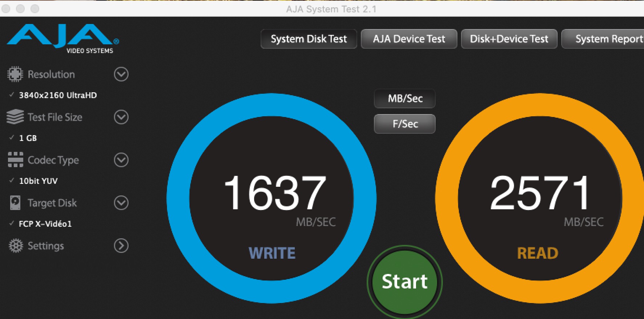644x319 pixels.
Task: Click the Resolution chip icon
Action: 15,74
